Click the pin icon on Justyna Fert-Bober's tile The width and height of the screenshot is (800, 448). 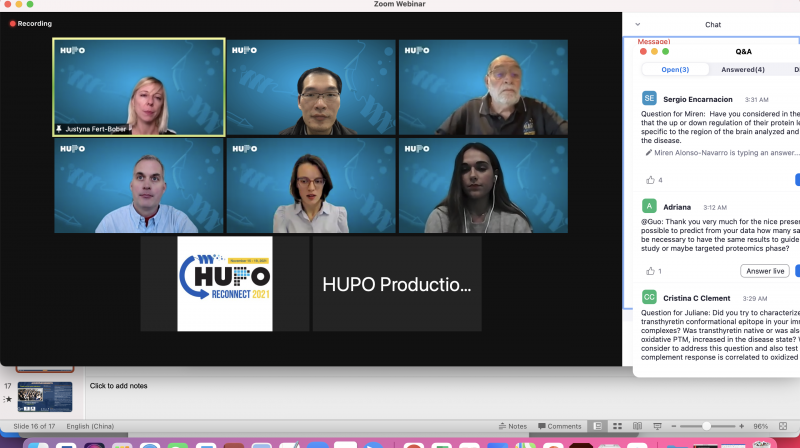click(x=59, y=129)
